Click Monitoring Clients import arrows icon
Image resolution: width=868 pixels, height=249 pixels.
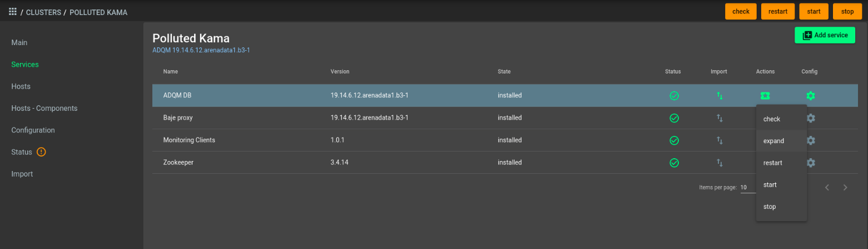(720, 140)
